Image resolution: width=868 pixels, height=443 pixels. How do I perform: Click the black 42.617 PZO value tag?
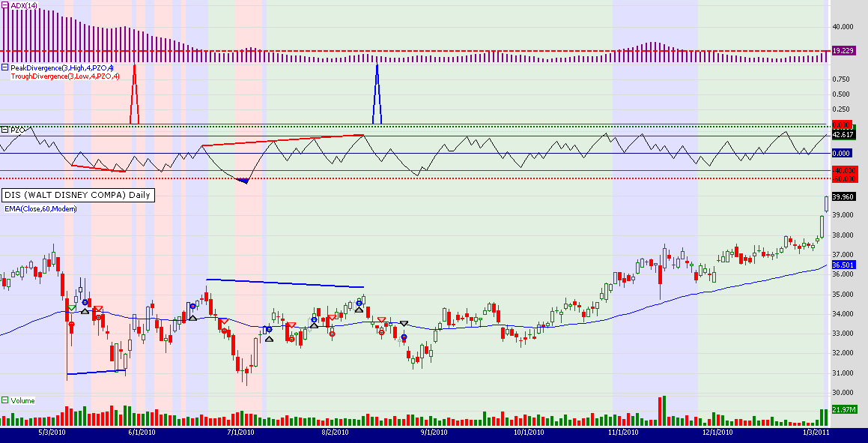coord(843,134)
